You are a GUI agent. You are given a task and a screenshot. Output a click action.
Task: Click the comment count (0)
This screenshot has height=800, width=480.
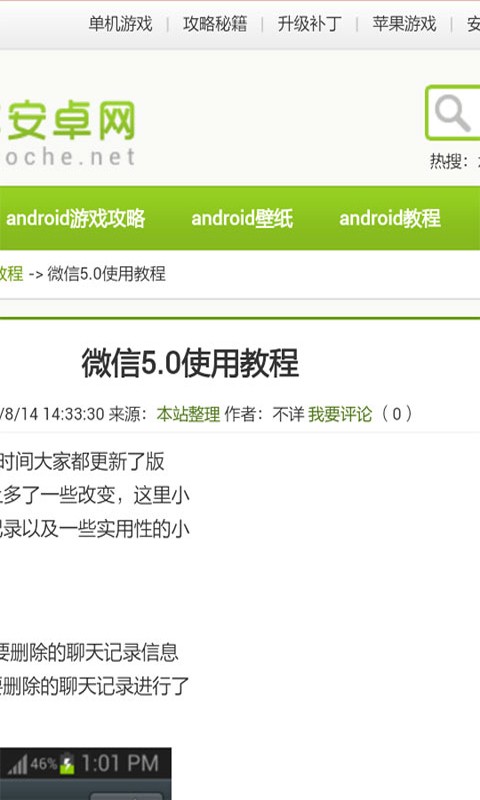click(x=397, y=414)
